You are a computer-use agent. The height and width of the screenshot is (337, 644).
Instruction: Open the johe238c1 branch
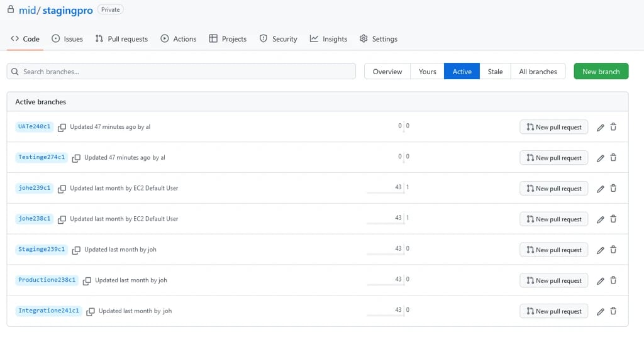coord(34,219)
